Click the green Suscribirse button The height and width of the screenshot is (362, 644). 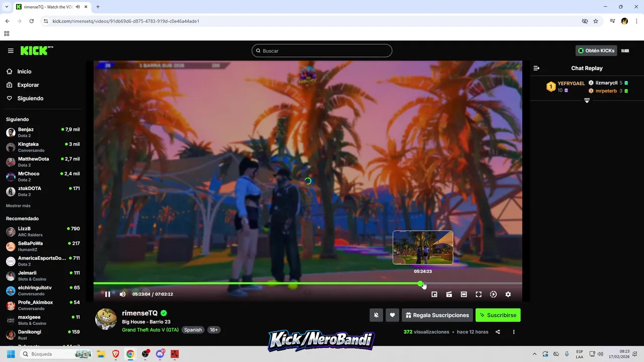498,315
